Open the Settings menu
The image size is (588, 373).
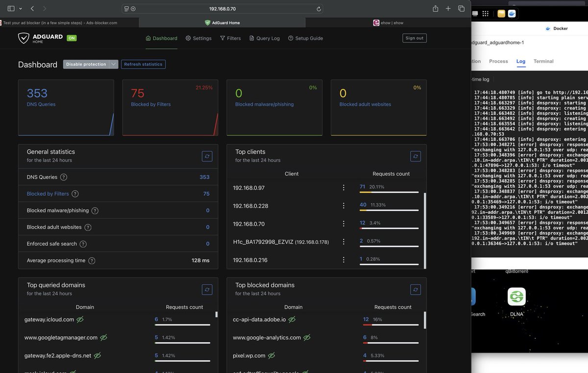[x=198, y=38]
